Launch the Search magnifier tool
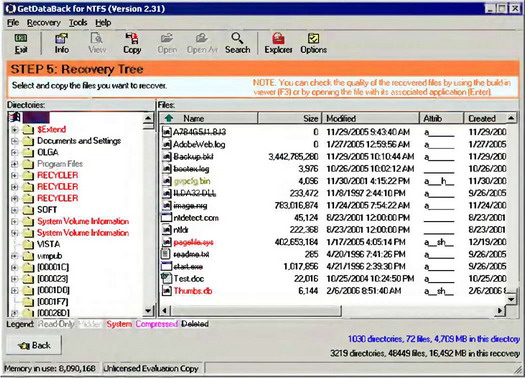This screenshot has width=525, height=378. [237, 38]
